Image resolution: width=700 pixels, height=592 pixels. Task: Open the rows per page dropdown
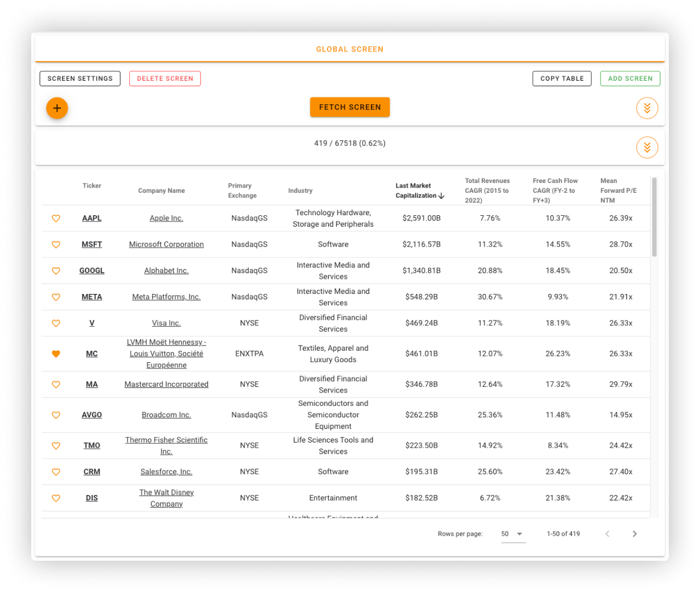point(513,534)
